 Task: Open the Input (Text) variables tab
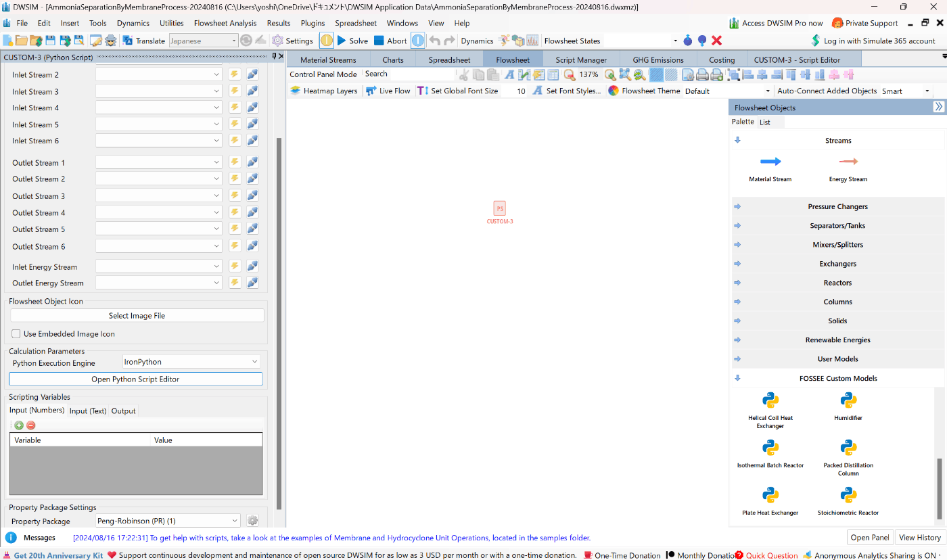88,411
